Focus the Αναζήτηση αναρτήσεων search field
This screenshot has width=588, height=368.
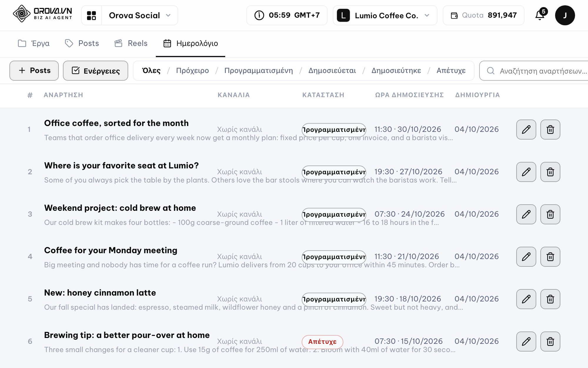click(x=534, y=71)
